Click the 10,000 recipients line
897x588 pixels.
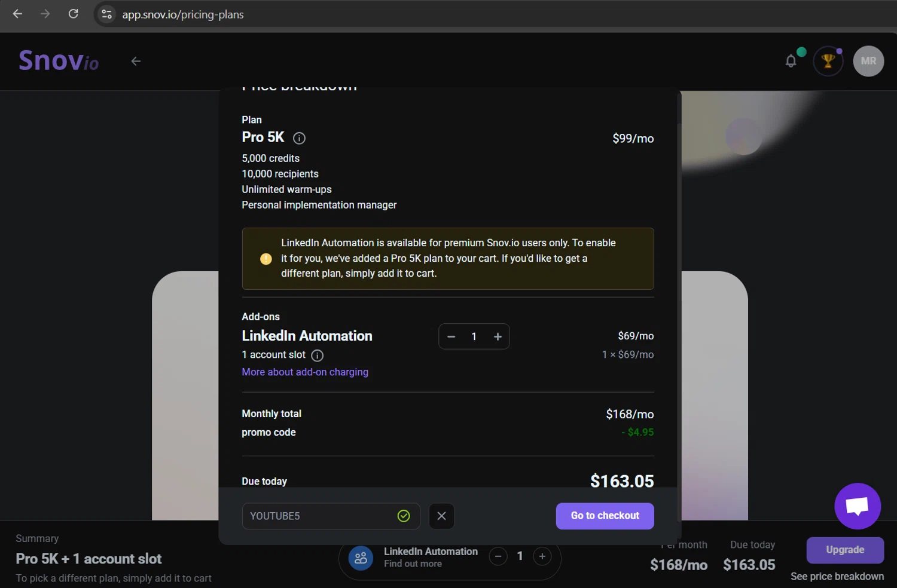click(x=280, y=174)
